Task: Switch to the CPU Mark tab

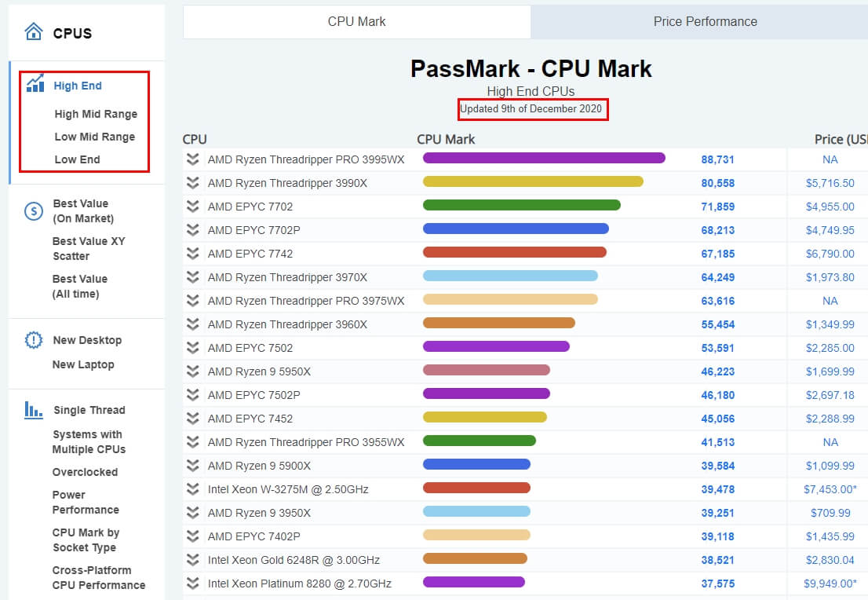Action: click(x=356, y=22)
